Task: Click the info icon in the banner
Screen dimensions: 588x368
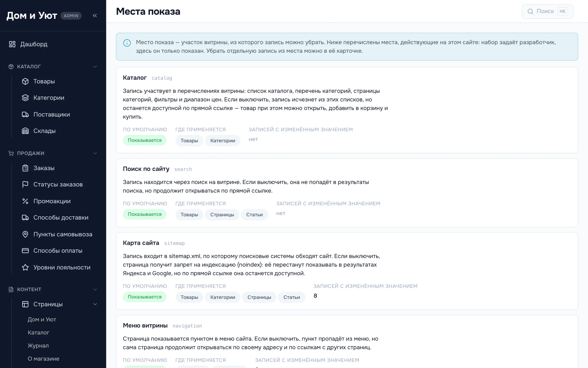Action: (127, 43)
